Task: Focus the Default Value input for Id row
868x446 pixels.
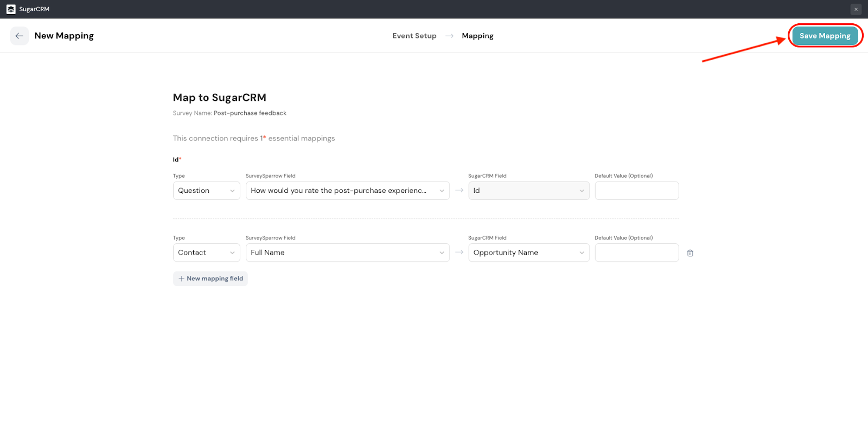Action: 636,191
